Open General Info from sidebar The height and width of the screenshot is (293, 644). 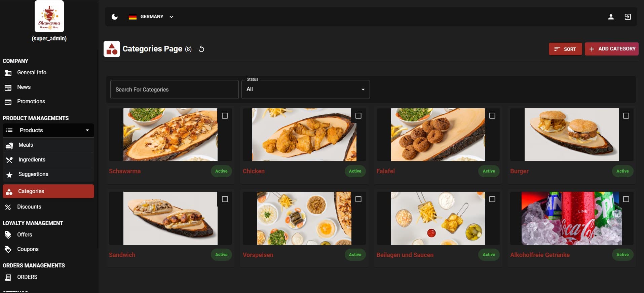(32, 73)
